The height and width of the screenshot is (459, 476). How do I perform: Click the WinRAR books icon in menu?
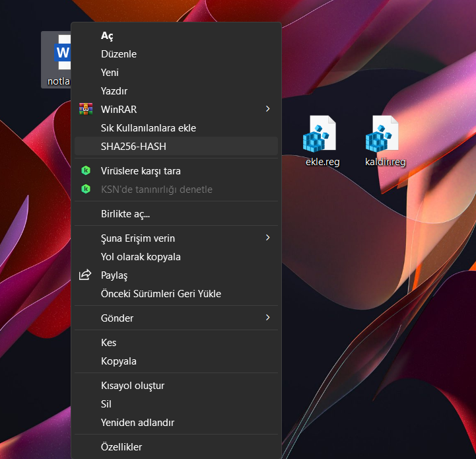click(85, 109)
